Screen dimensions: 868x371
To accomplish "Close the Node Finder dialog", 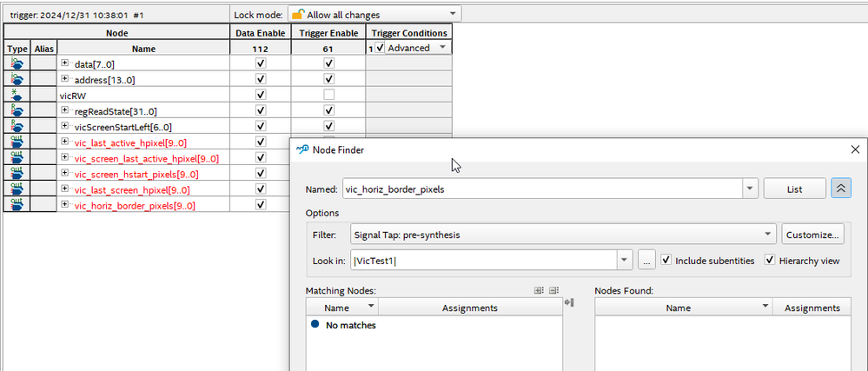I will tap(855, 149).
